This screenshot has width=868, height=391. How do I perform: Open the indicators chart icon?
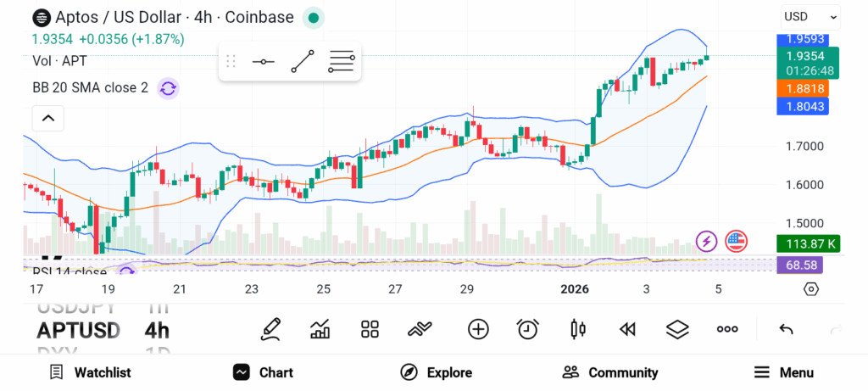(x=320, y=329)
